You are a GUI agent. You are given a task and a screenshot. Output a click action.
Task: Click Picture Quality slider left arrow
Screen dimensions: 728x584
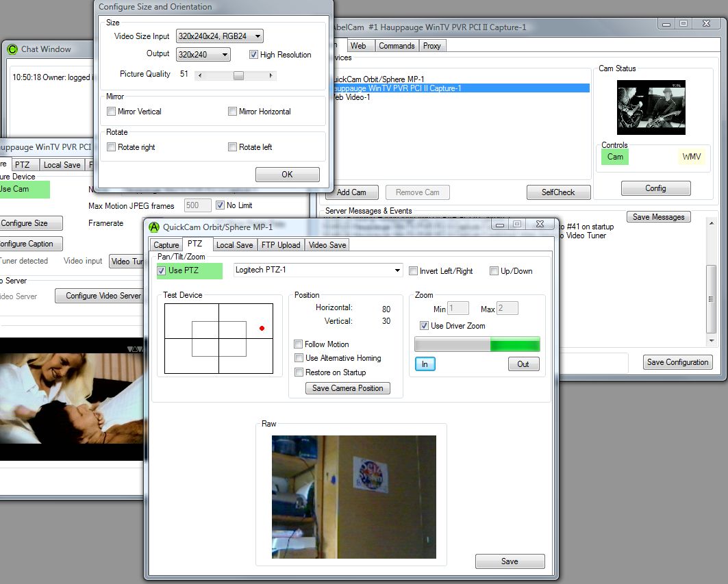pos(200,75)
